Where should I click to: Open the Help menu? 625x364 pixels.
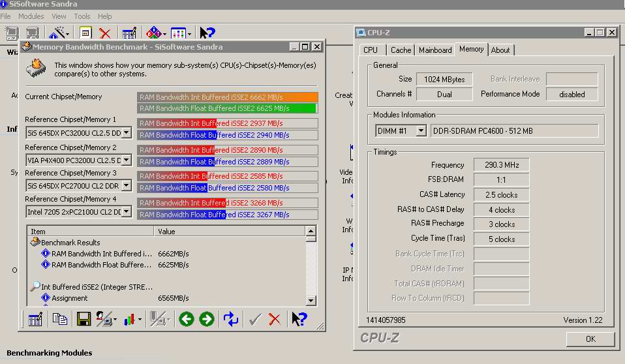click(105, 16)
